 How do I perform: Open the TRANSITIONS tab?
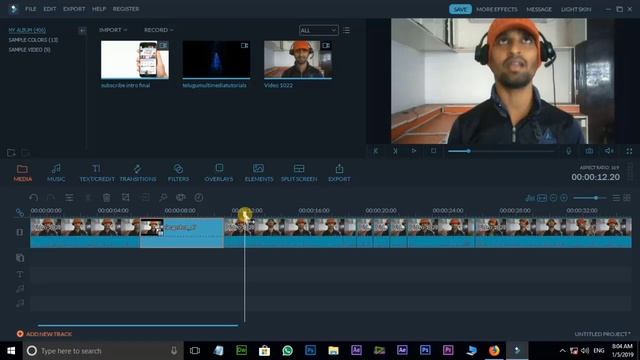pos(138,173)
